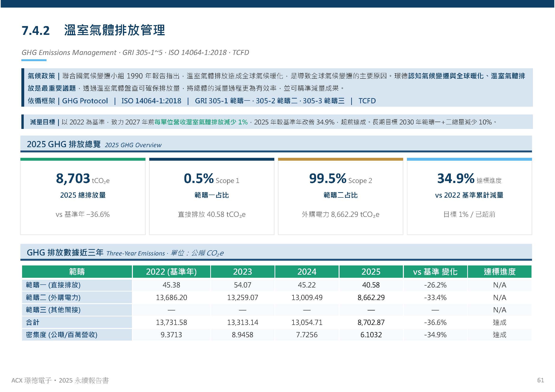The height and width of the screenshot is (392, 555).
Task: Click N/A in the 範疇三 row
Action: (x=500, y=310)
